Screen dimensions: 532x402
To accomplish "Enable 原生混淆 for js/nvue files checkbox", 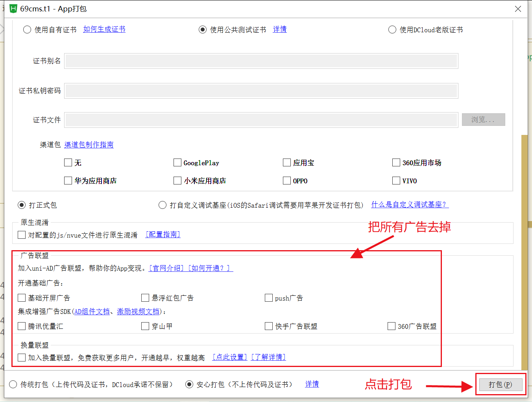I will click(x=22, y=235).
